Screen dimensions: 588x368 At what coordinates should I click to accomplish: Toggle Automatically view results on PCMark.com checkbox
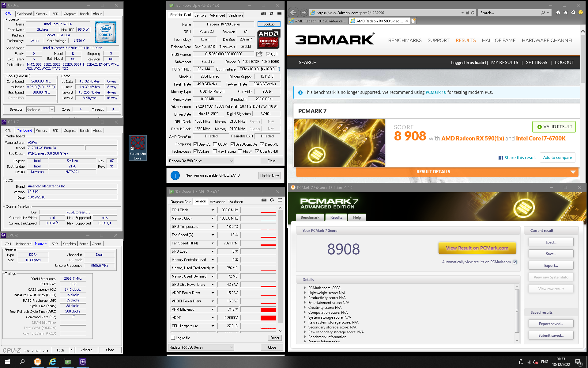514,262
